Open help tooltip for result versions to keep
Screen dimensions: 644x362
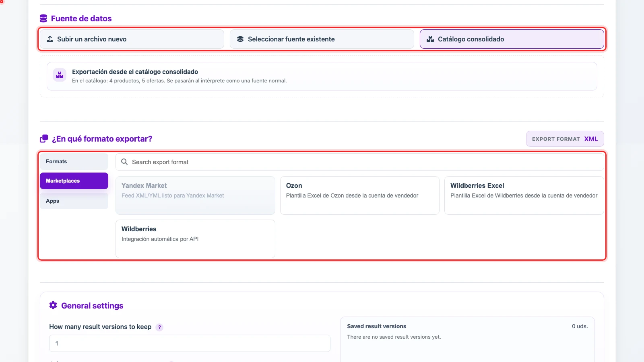[159, 327]
